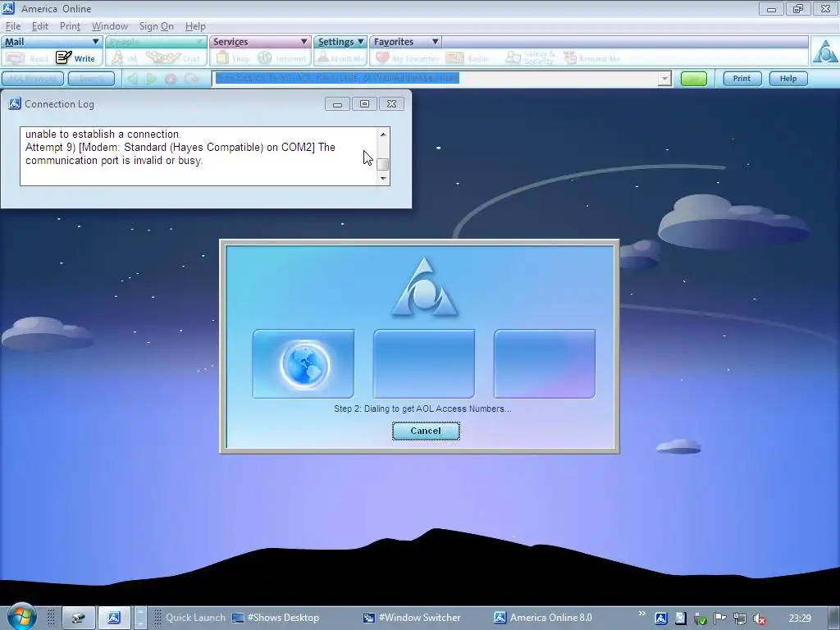This screenshot has height=630, width=840.
Task: Click the Read mail icon
Action: coord(15,57)
